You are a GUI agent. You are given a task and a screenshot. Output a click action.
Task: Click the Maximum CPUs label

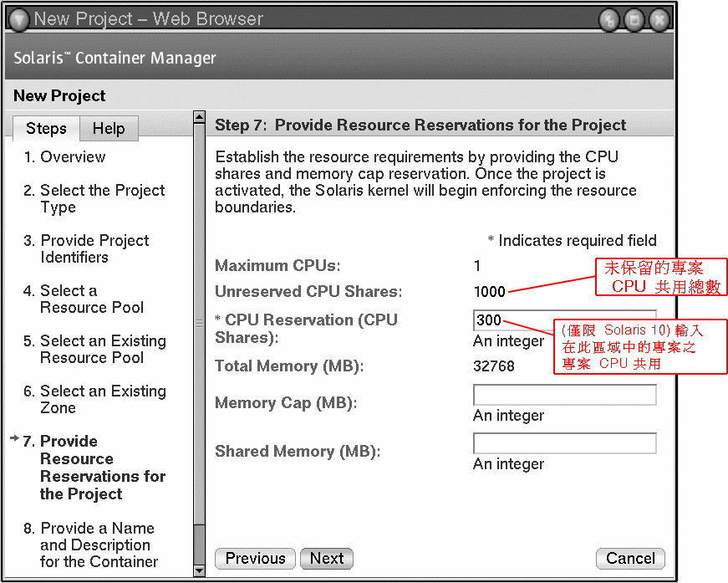277,266
